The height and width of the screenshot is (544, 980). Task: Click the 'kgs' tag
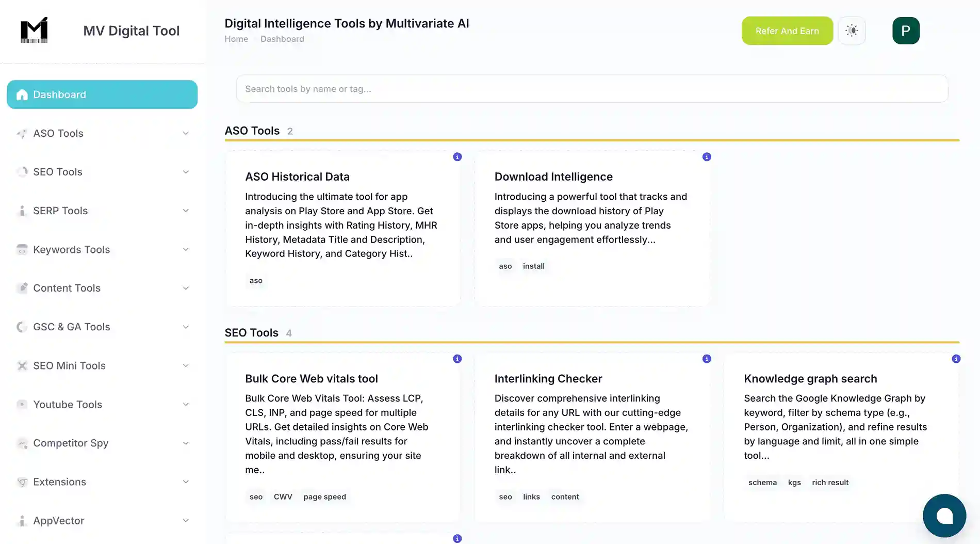[x=794, y=483]
